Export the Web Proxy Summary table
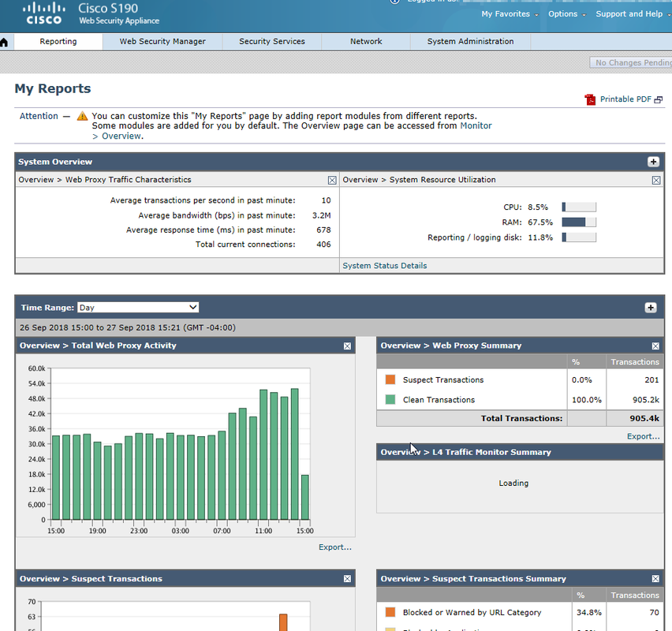 (643, 436)
